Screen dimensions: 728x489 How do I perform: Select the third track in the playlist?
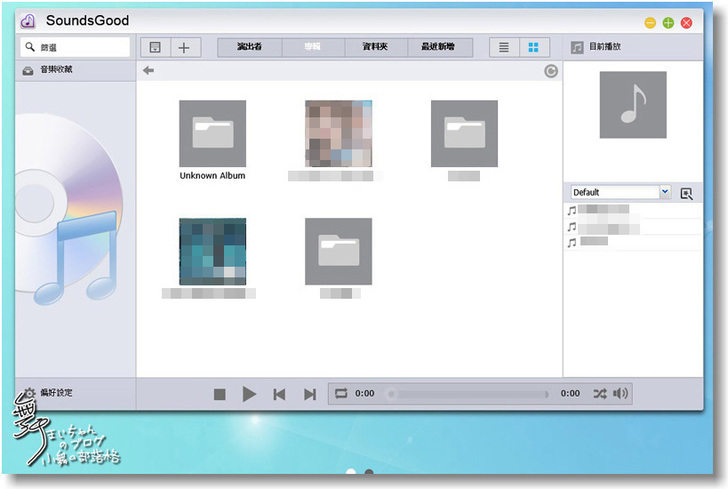[633, 242]
